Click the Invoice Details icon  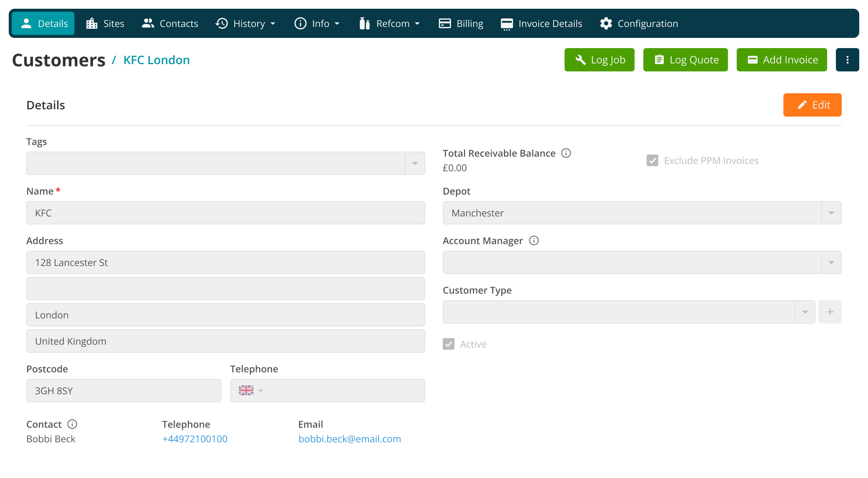(507, 24)
